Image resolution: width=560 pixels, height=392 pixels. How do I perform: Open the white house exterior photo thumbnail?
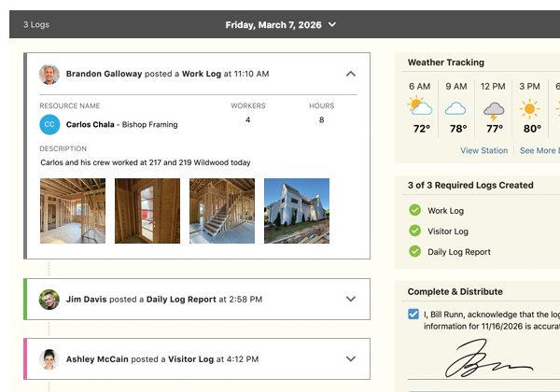tap(297, 211)
